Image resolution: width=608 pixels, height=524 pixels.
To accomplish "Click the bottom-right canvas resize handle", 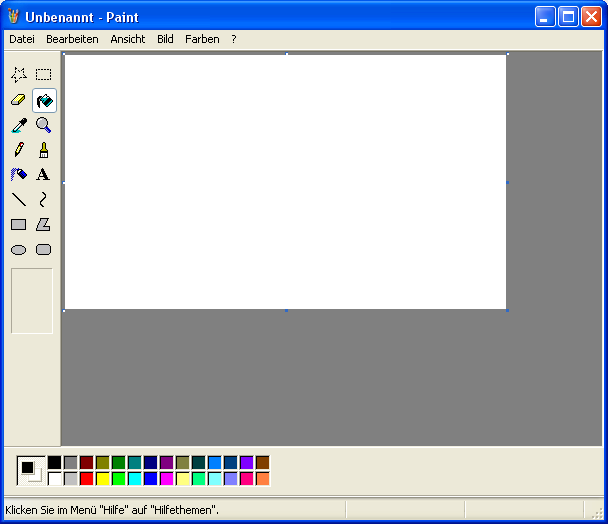I will click(508, 310).
